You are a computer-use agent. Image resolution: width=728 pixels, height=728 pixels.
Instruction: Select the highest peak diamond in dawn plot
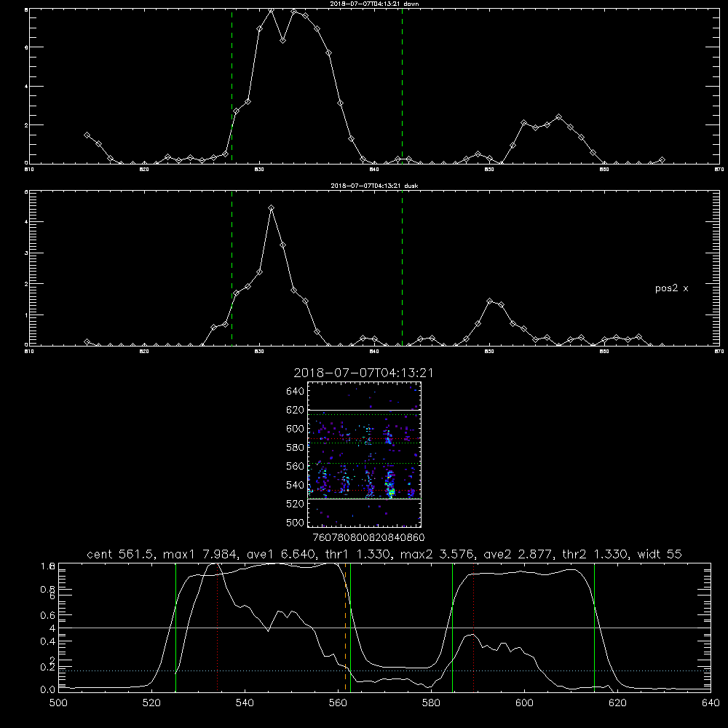pyautogui.click(x=271, y=9)
